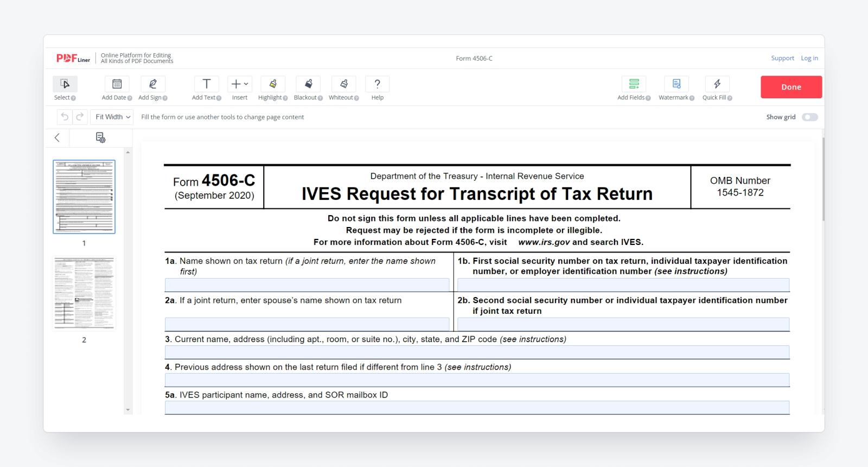Screen dimensions: 868x467
Task: Open the Help question mark tool
Action: point(378,84)
